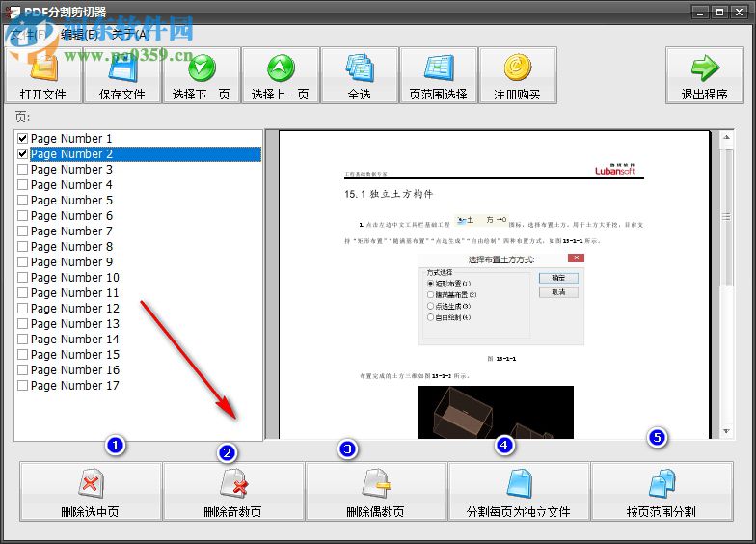This screenshot has height=544, width=756.
Task: Click the Register/Buy (注册购买) coin icon
Action: [517, 68]
